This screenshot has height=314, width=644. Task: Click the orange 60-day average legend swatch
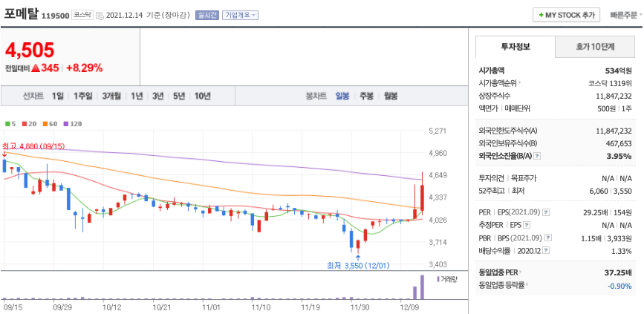pyautogui.click(x=45, y=123)
